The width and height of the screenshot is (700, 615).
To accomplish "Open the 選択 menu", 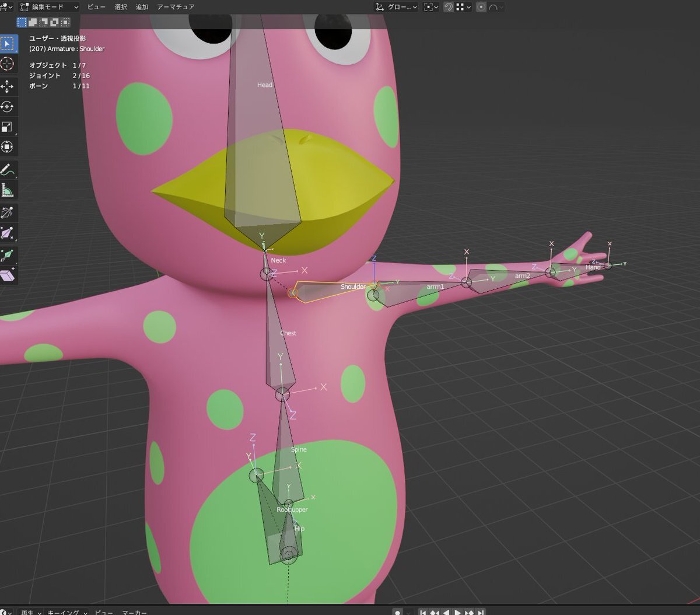I will (121, 7).
